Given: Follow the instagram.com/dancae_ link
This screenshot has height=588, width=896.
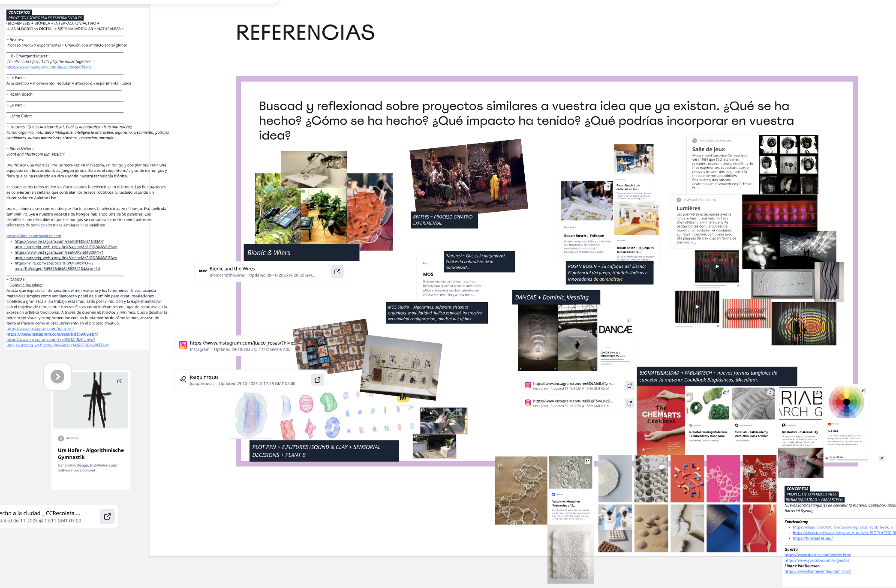Looking at the screenshot, I should point(40,329).
